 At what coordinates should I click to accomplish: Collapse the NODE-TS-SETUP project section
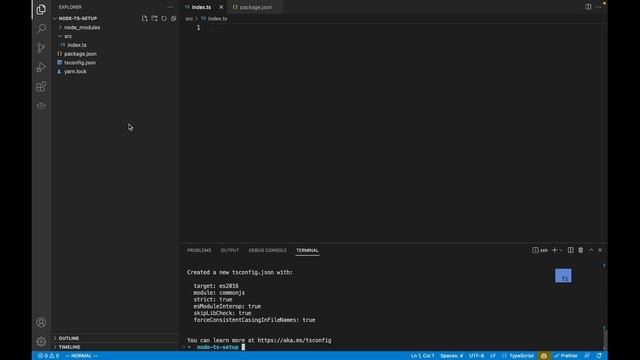click(78, 18)
